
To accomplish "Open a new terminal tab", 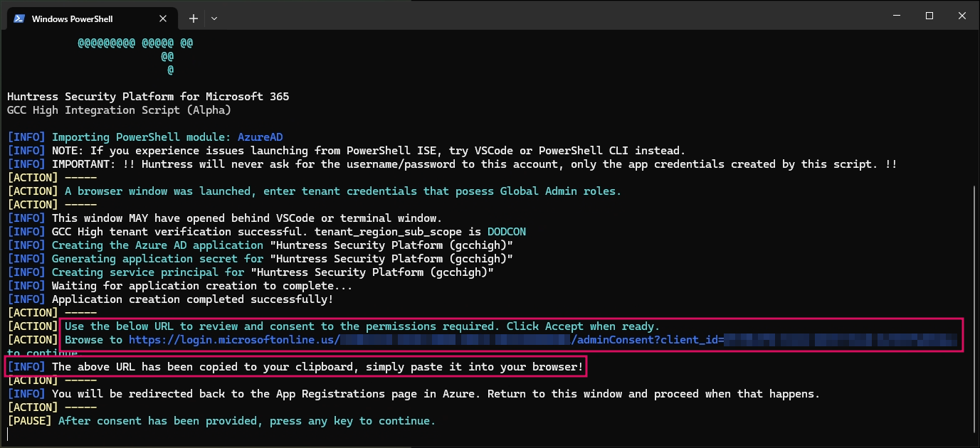I will pos(194,18).
